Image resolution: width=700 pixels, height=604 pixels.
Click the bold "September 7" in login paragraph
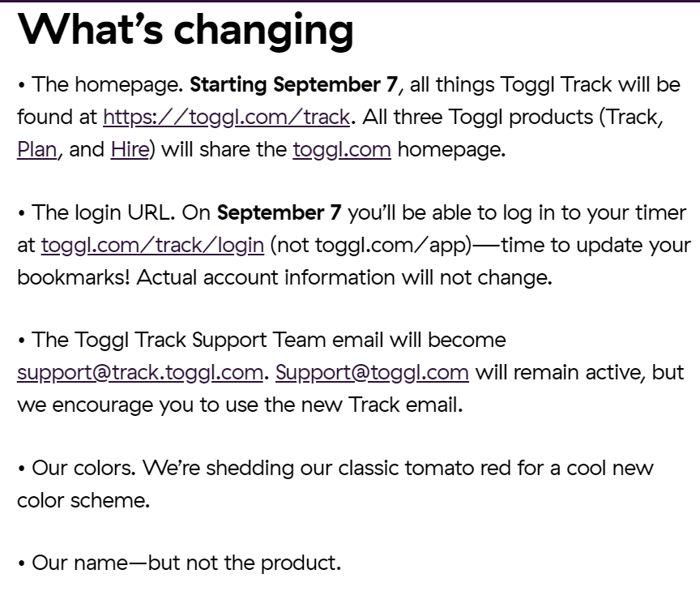[x=280, y=212]
